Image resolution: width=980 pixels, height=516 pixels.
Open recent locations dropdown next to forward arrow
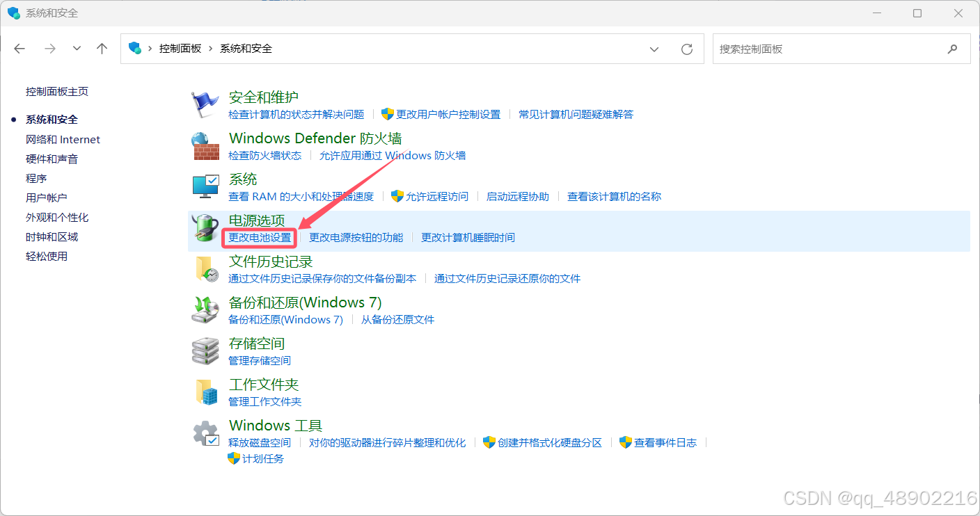point(77,49)
